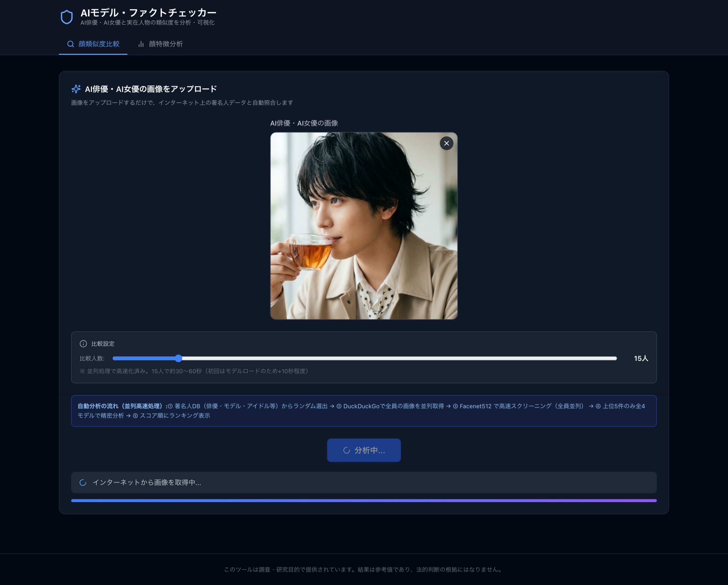This screenshot has width=728, height=585.
Task: Click the gradient progress bar at the bottom
Action: pos(364,500)
